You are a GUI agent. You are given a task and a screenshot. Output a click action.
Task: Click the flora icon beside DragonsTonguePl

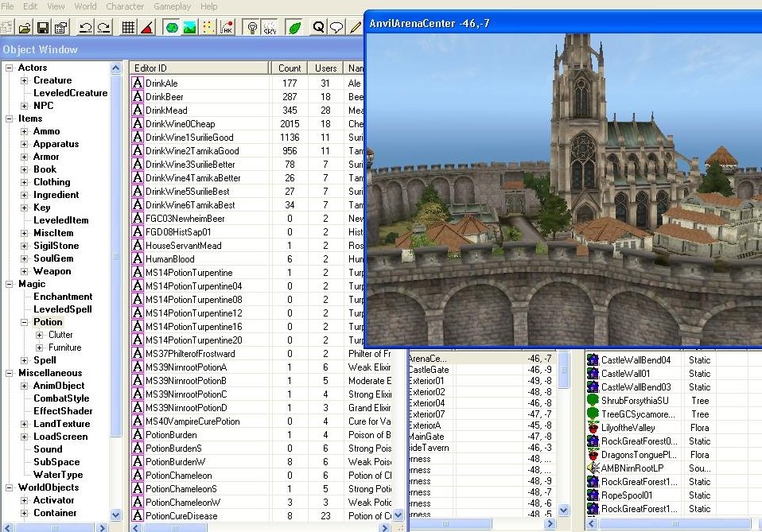click(x=593, y=455)
